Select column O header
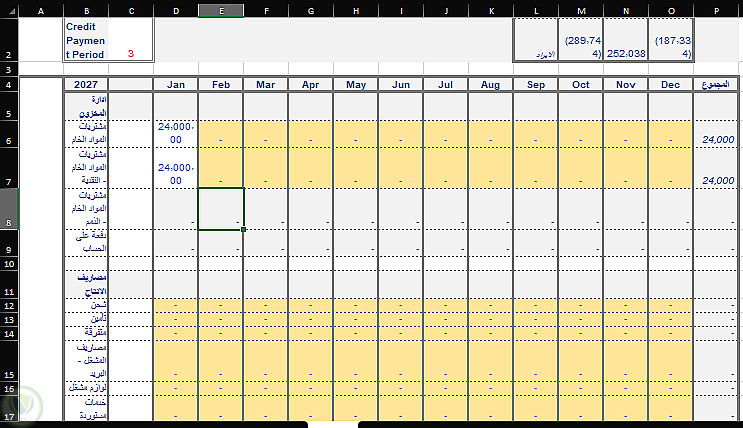This screenshot has width=743, height=428. pyautogui.click(x=671, y=10)
